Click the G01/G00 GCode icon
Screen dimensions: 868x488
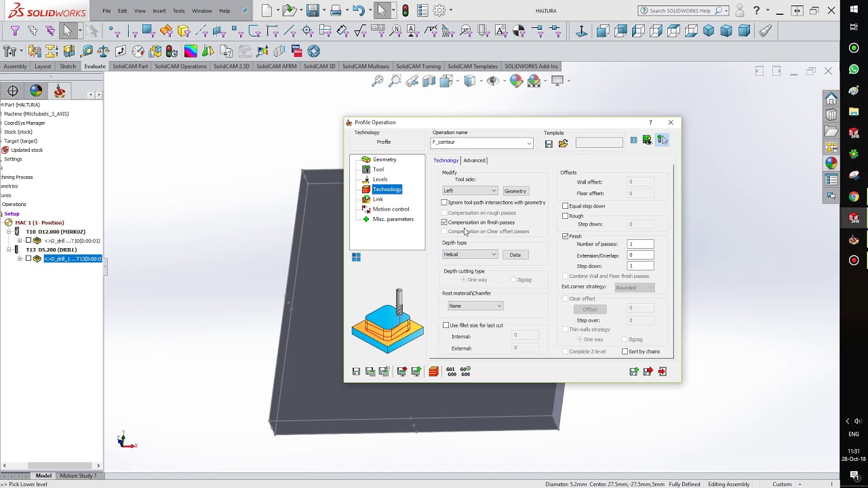point(451,371)
